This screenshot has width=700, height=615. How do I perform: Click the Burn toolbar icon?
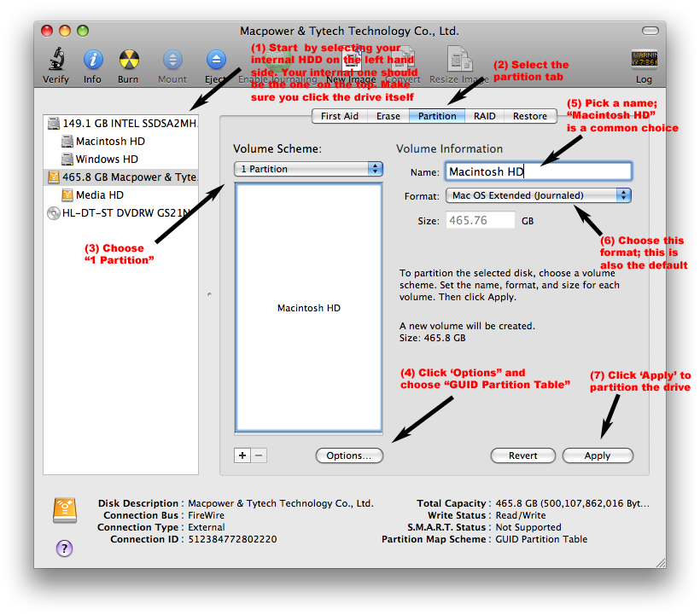[x=129, y=60]
